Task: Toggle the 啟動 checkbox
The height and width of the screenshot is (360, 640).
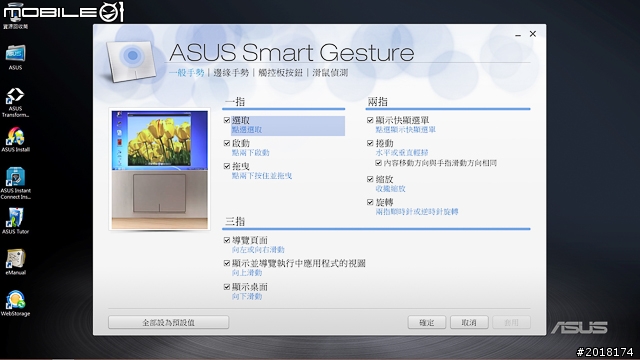Action: 227,143
